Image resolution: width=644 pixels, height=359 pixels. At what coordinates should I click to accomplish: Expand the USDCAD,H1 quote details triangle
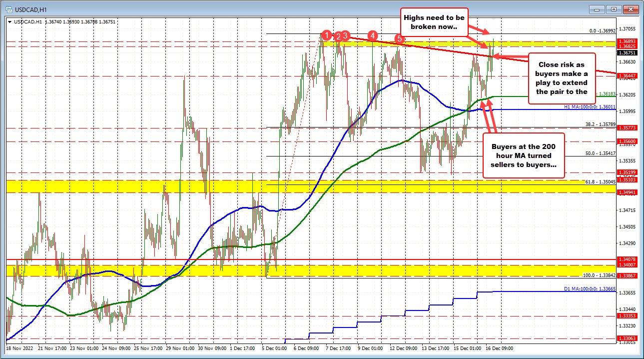9,21
